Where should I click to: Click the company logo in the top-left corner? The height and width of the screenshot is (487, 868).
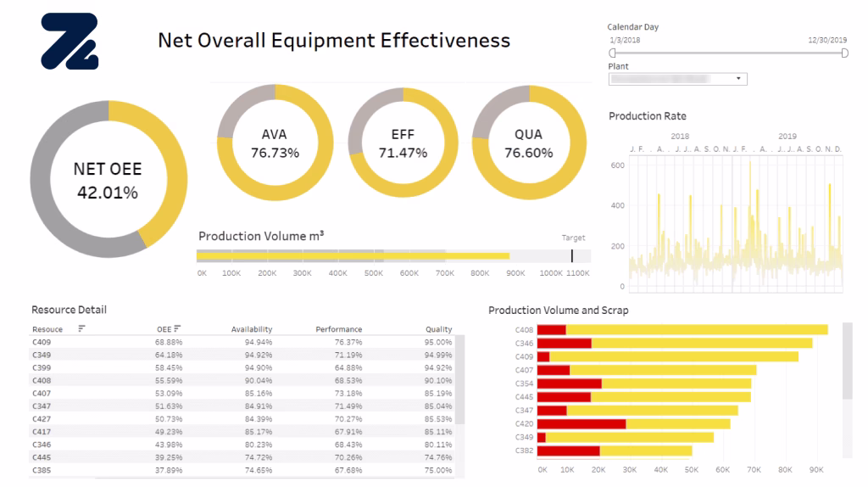pyautogui.click(x=70, y=42)
